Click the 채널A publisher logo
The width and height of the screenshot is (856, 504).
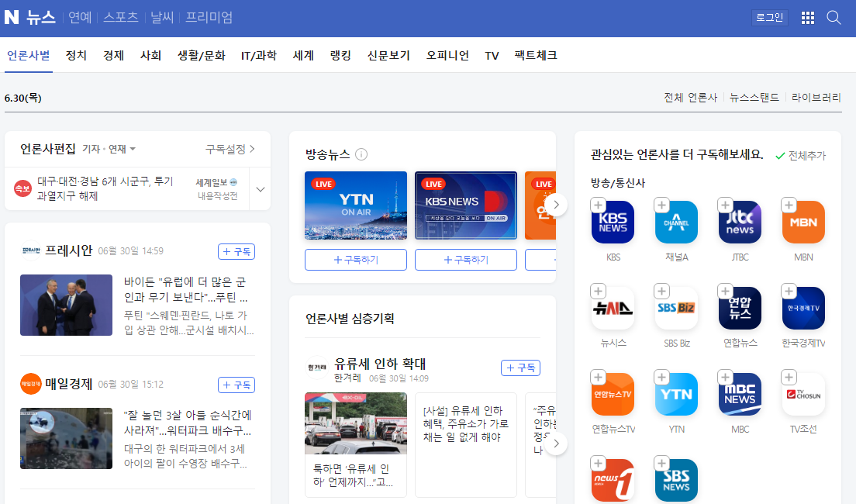coord(676,223)
